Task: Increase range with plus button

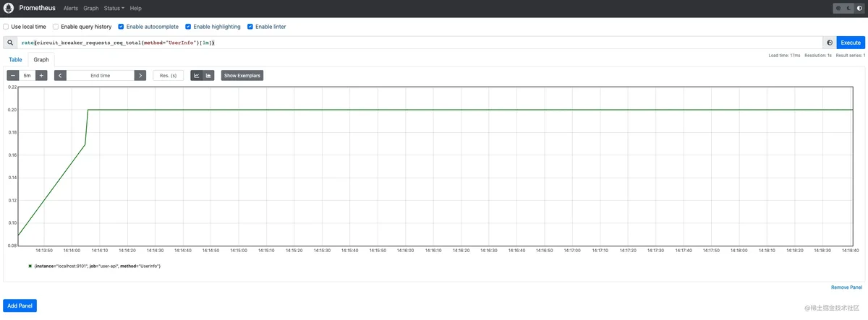Action: (x=41, y=75)
